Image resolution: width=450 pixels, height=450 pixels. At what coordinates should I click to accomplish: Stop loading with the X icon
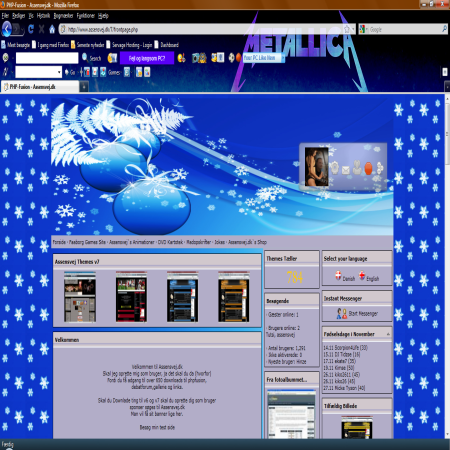pos(41,29)
